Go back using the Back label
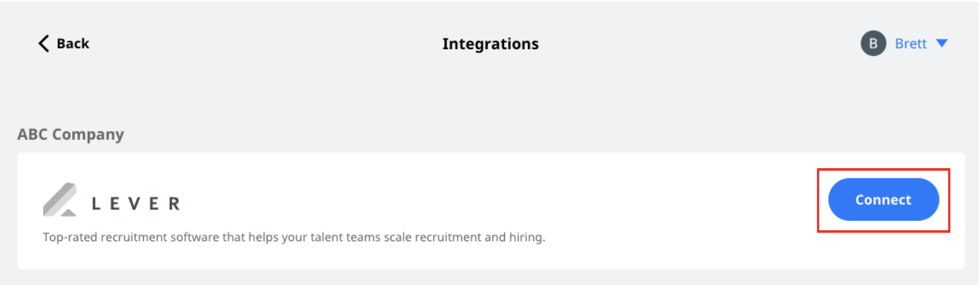This screenshot has height=285, width=980. [73, 43]
